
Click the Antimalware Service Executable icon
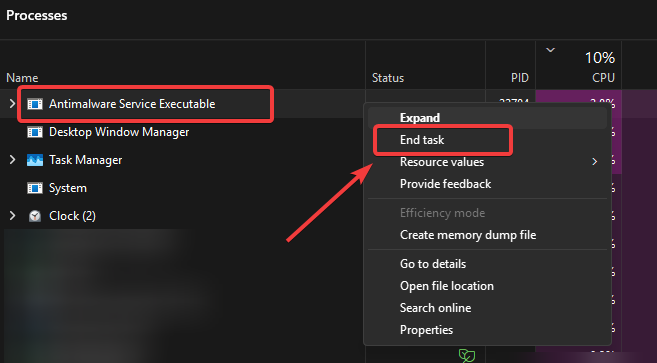35,104
